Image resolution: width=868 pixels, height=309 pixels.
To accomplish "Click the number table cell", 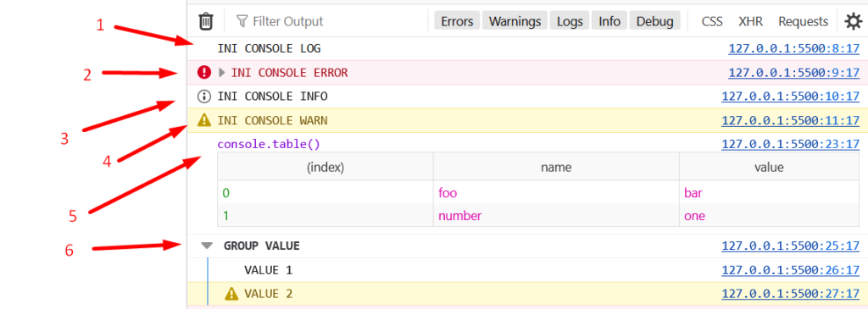I will click(556, 216).
